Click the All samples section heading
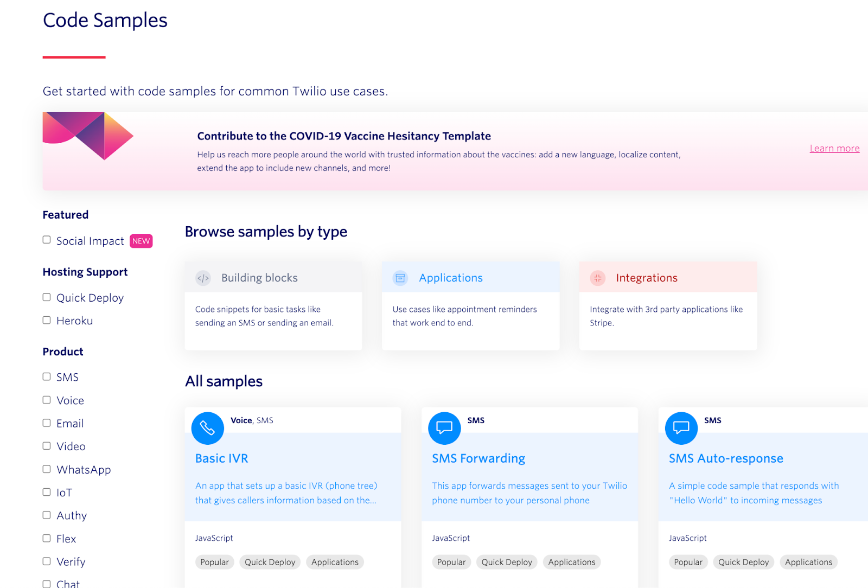 (x=224, y=381)
